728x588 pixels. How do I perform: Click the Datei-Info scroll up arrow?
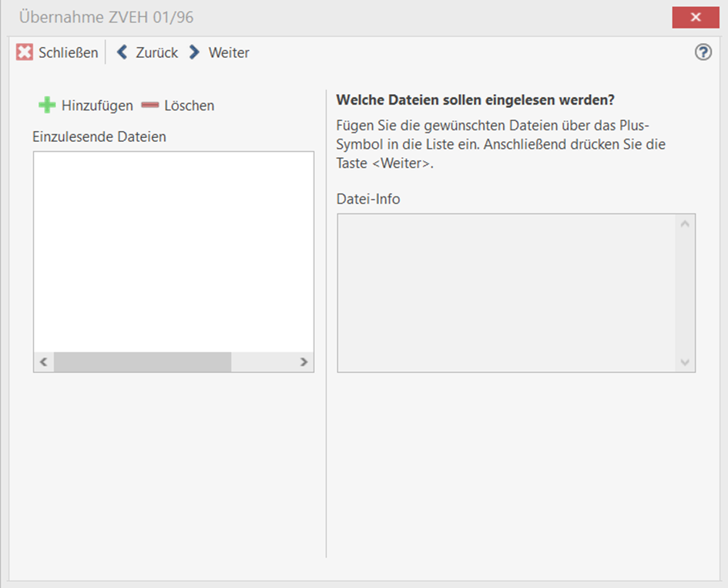click(684, 224)
